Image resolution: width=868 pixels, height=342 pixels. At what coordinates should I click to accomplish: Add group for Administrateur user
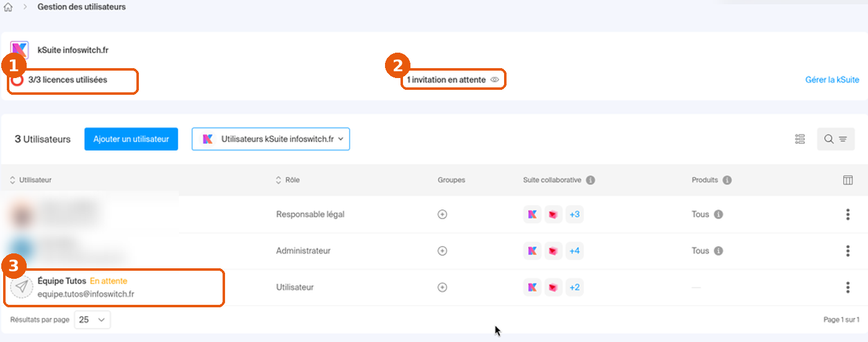(442, 251)
